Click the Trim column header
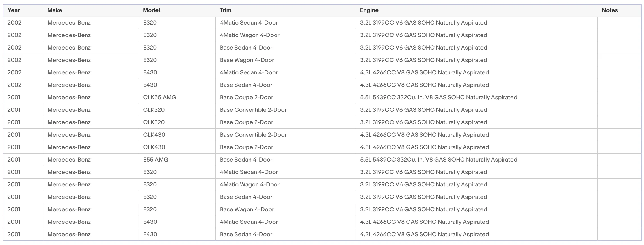Image resolution: width=644 pixels, height=245 pixels. (225, 10)
